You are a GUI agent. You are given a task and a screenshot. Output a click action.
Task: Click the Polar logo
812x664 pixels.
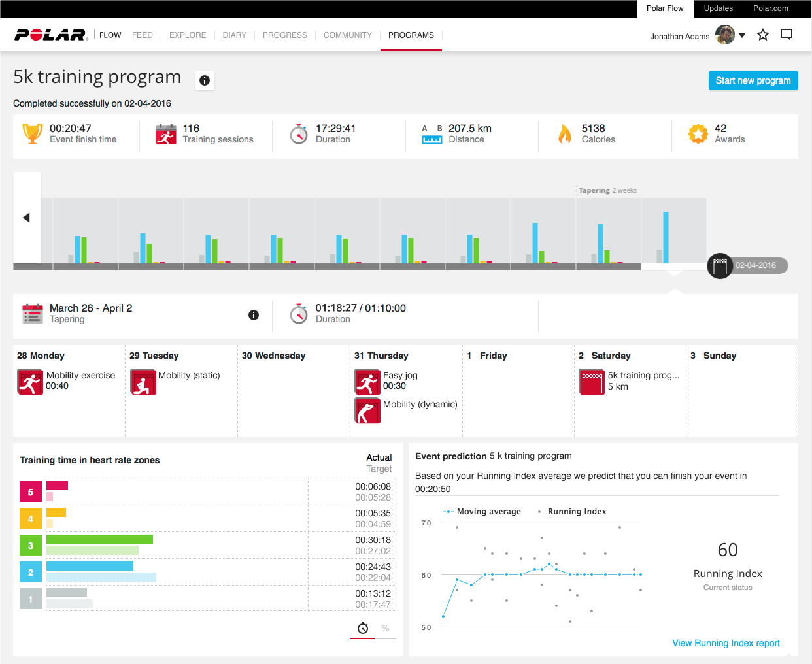pyautogui.click(x=51, y=35)
